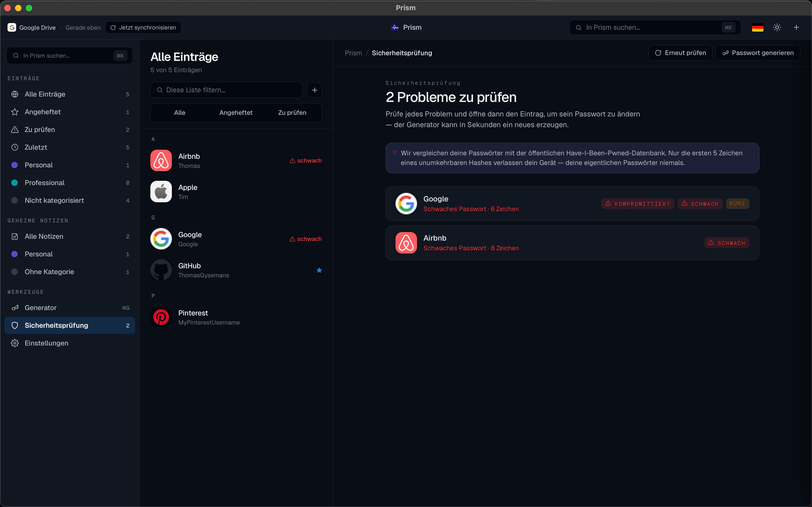Open language selector German flag

[757, 27]
